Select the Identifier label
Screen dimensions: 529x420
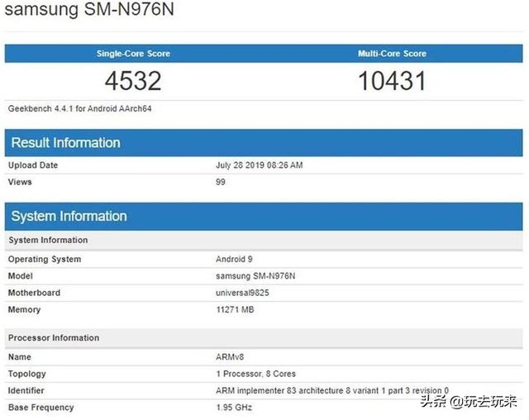26,391
